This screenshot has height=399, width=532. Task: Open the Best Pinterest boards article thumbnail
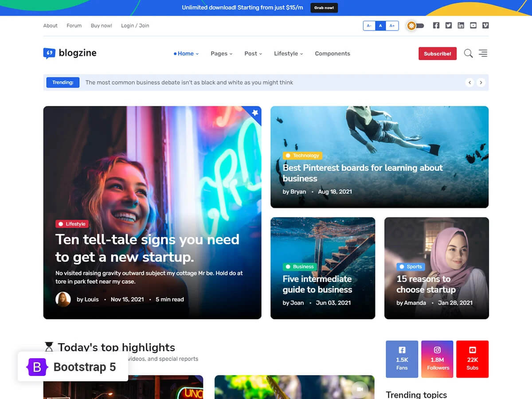(x=379, y=156)
